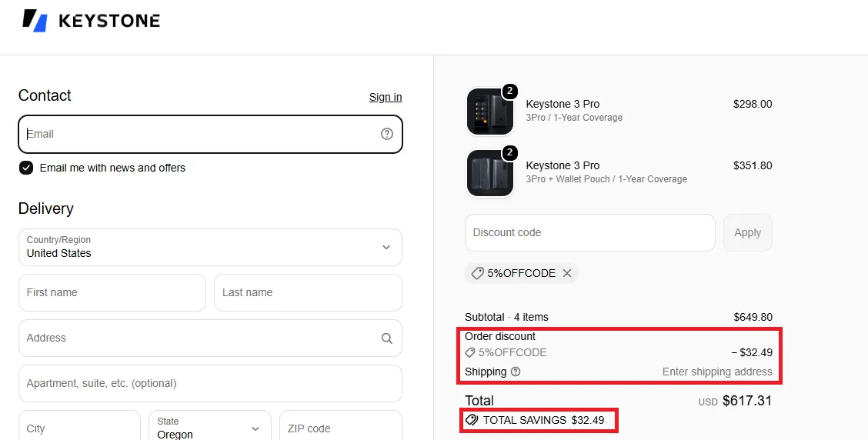The height and width of the screenshot is (440, 868).
Task: Open the Country/Region dropdown
Action: pyautogui.click(x=210, y=248)
